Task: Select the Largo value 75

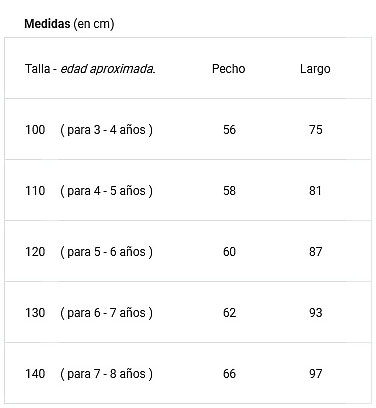Action: (x=315, y=130)
